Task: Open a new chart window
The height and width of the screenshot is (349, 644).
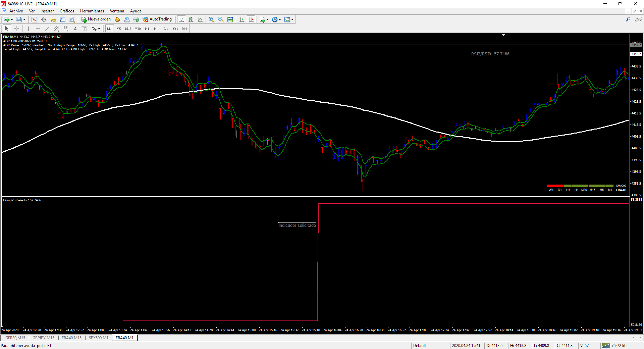Action: 6,19
